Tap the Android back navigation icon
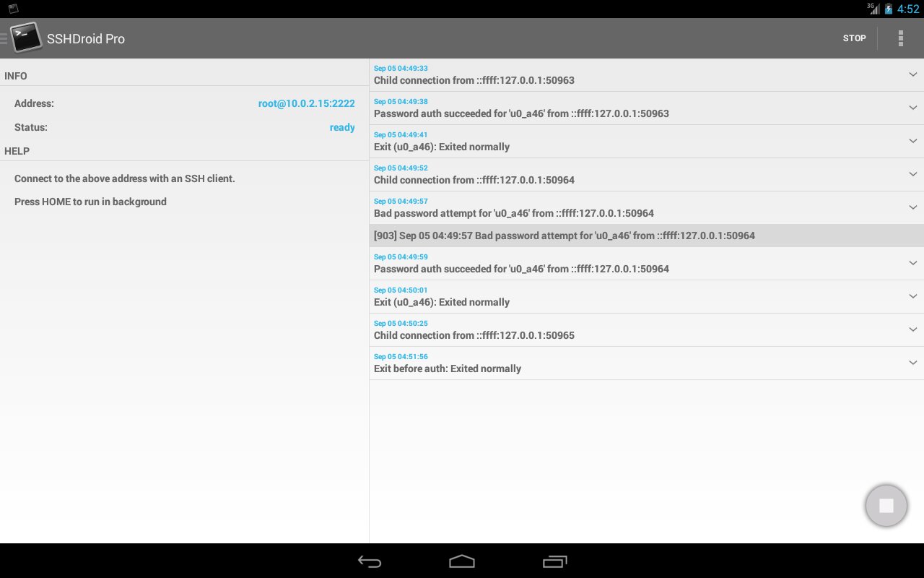 click(x=370, y=561)
